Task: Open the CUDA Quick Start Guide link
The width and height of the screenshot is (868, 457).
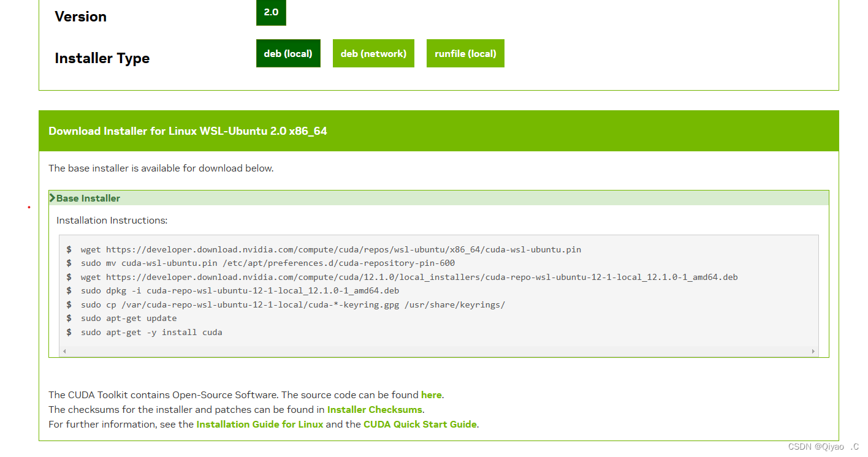Action: [420, 425]
